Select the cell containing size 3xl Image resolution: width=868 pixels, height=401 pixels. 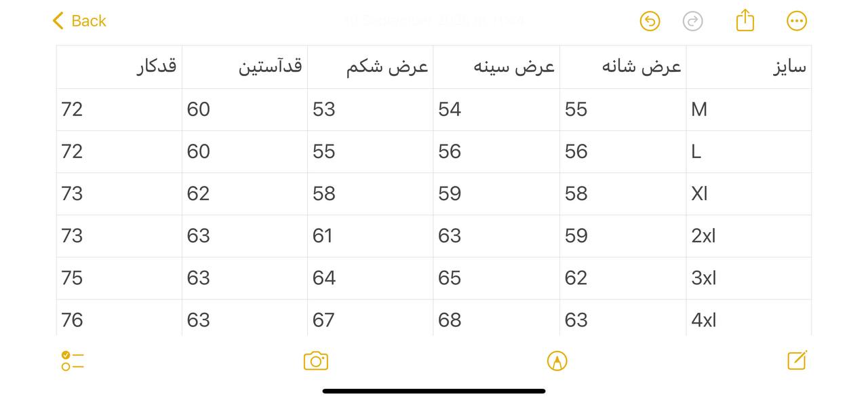pos(748,278)
